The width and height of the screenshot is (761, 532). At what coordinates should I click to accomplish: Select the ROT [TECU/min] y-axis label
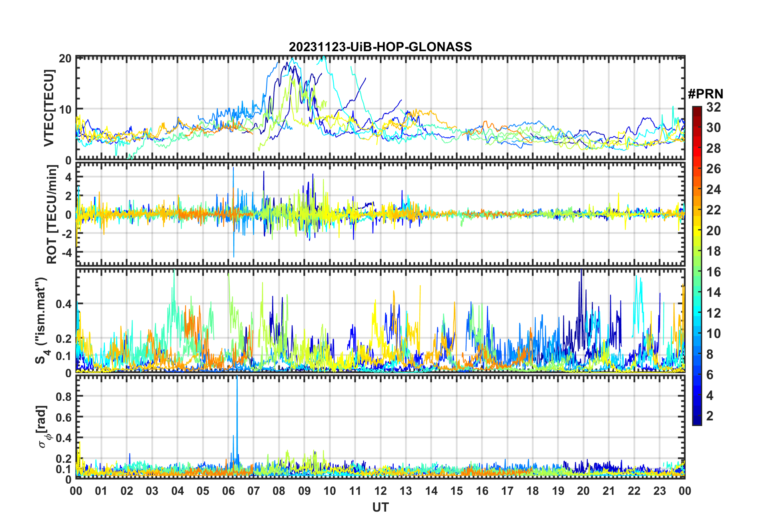click(x=52, y=214)
